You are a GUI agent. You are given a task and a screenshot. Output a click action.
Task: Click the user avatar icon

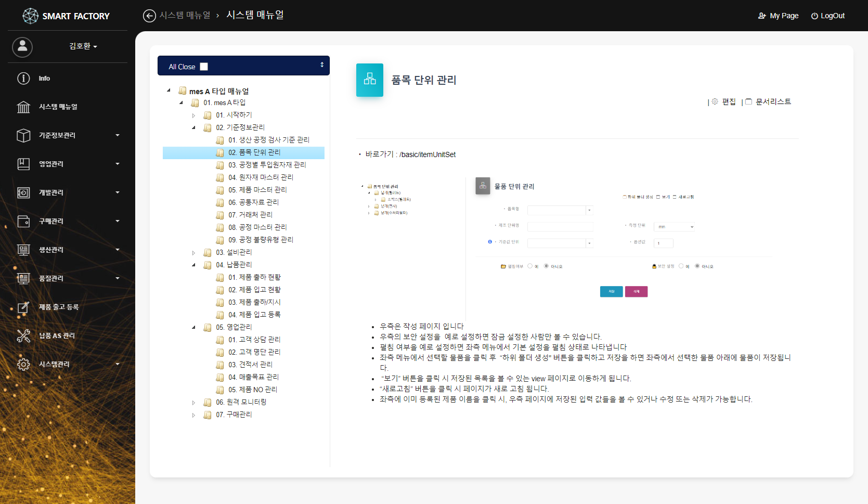[x=22, y=47]
